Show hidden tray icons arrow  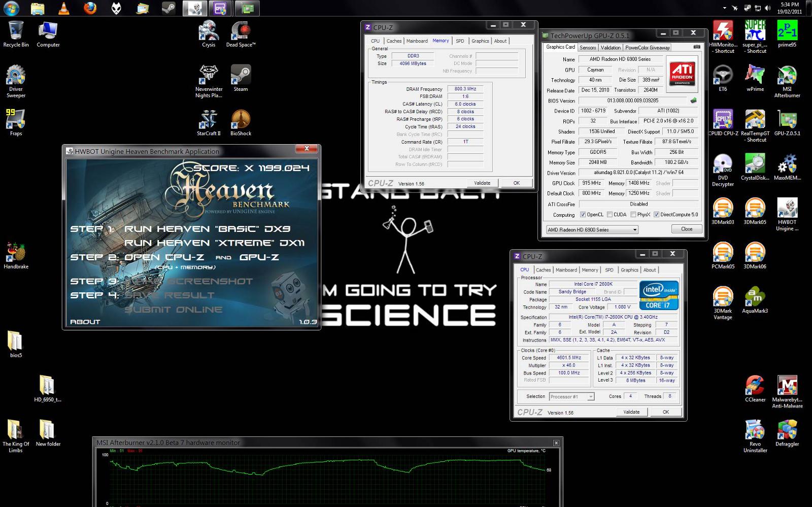point(724,8)
